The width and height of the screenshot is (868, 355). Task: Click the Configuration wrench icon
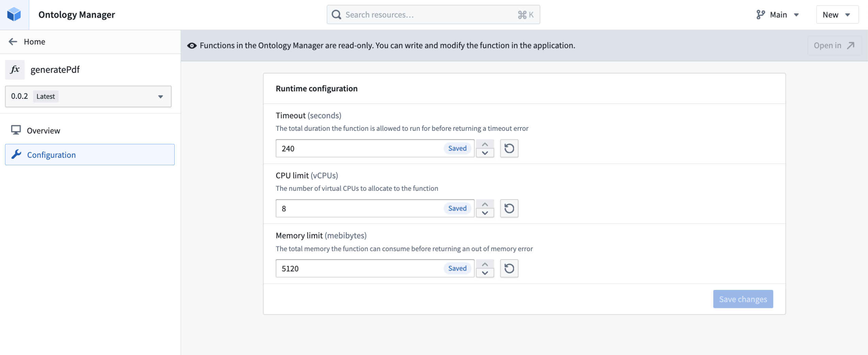click(x=16, y=154)
